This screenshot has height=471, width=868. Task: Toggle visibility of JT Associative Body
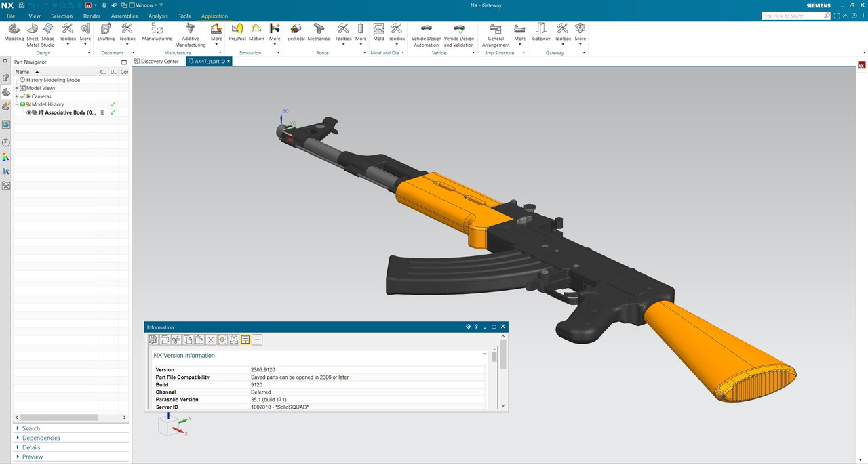click(28, 112)
